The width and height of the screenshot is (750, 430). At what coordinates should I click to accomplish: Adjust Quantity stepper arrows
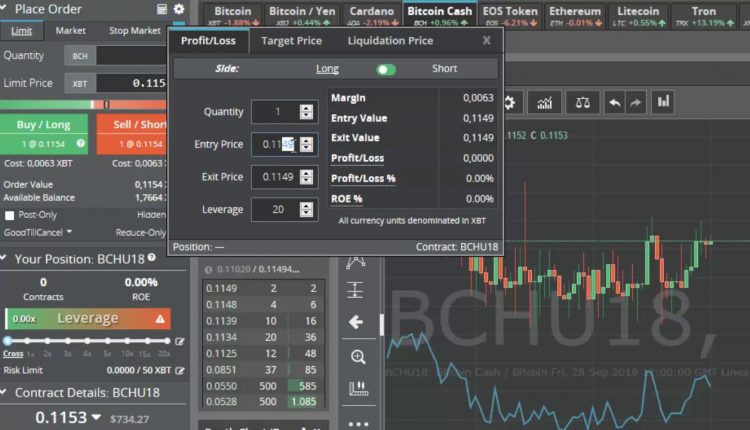pyautogui.click(x=306, y=112)
